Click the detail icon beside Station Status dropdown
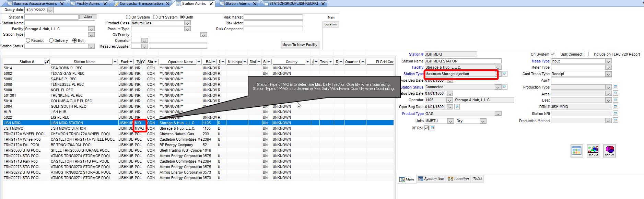 point(505,87)
